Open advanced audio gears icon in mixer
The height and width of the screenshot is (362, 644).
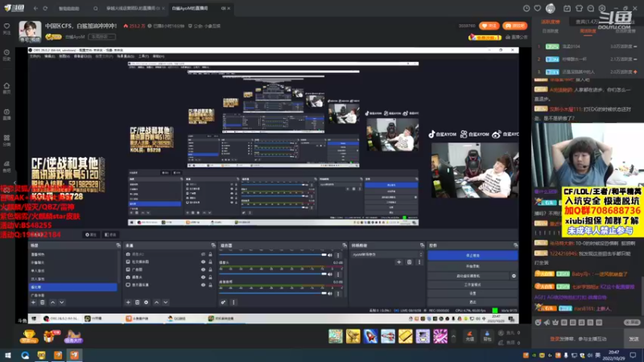coord(223,302)
